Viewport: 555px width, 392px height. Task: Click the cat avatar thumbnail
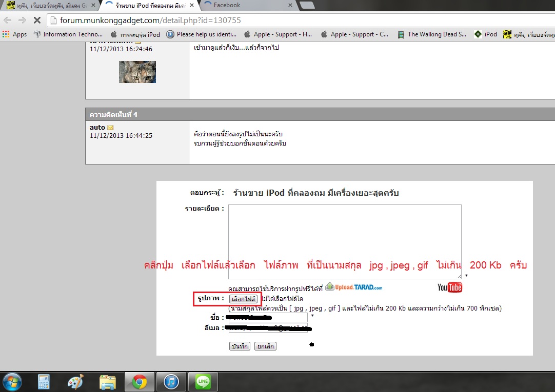(x=137, y=72)
